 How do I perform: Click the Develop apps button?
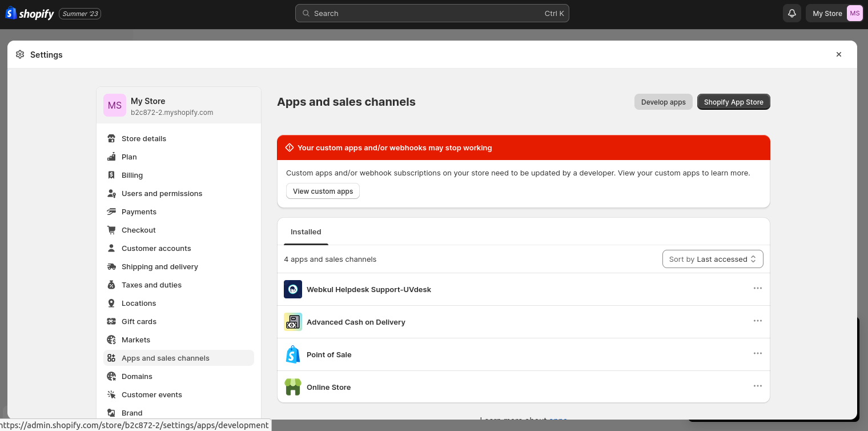664,102
